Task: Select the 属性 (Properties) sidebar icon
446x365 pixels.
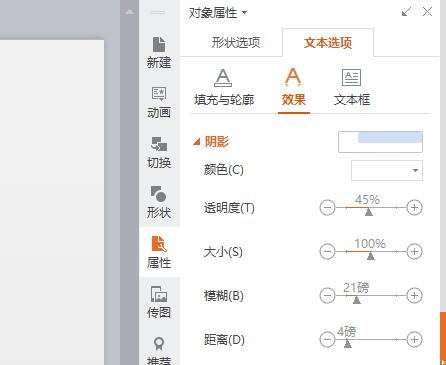Action: [159, 252]
